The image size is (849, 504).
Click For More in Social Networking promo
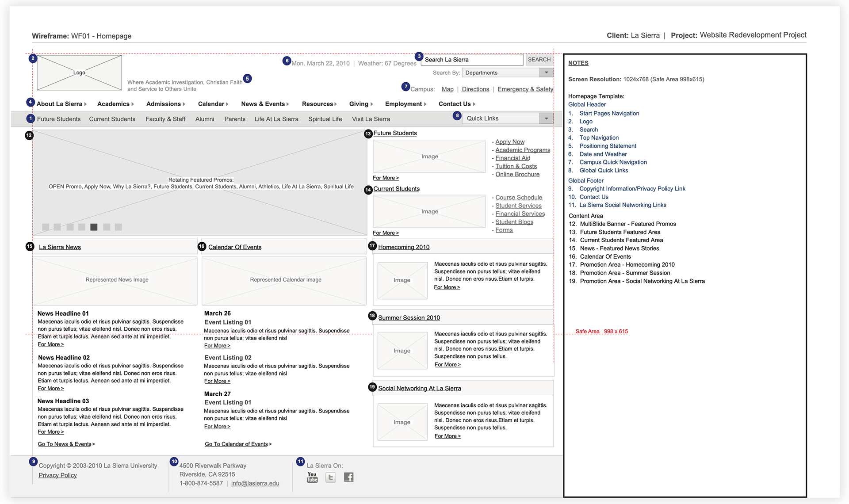[447, 436]
